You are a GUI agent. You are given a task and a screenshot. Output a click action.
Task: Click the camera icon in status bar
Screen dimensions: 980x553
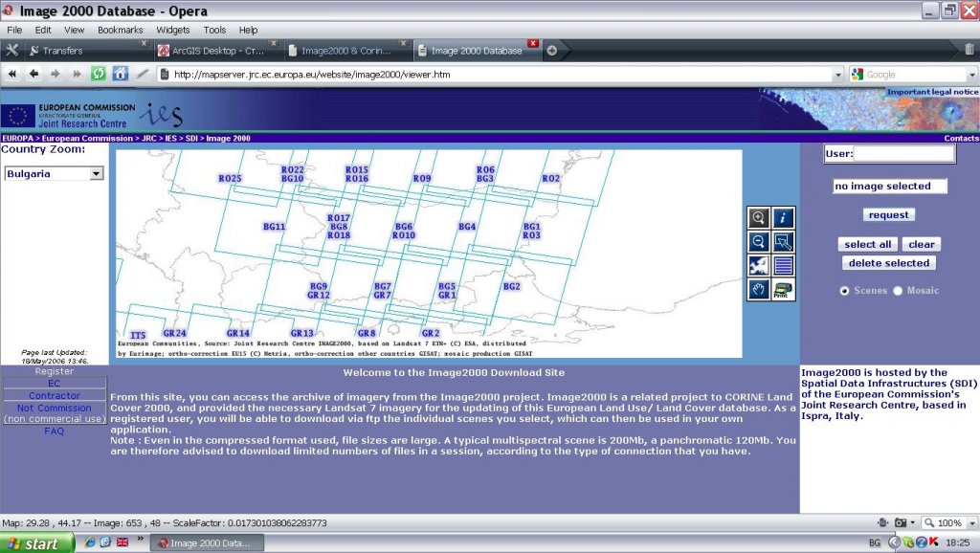point(900,522)
